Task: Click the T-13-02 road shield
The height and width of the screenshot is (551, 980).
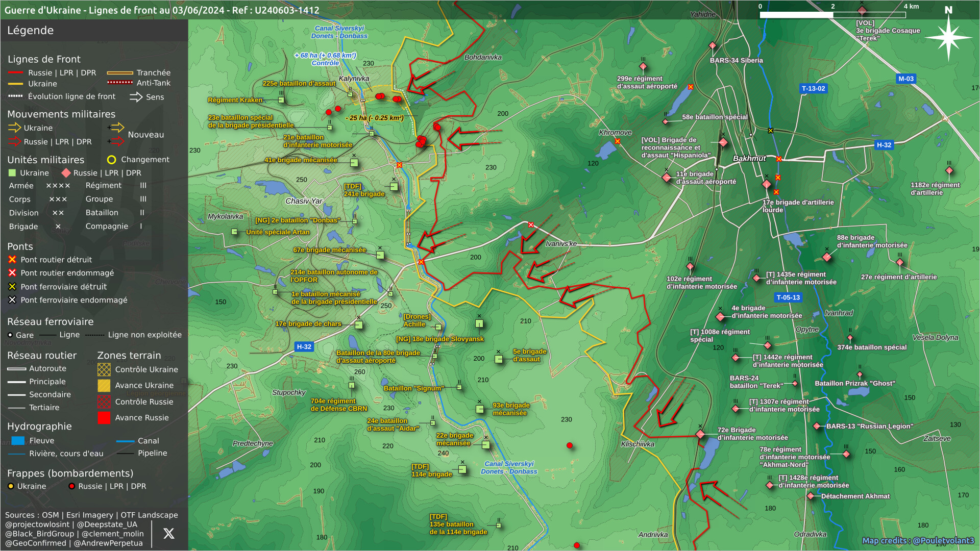Action: tap(813, 88)
